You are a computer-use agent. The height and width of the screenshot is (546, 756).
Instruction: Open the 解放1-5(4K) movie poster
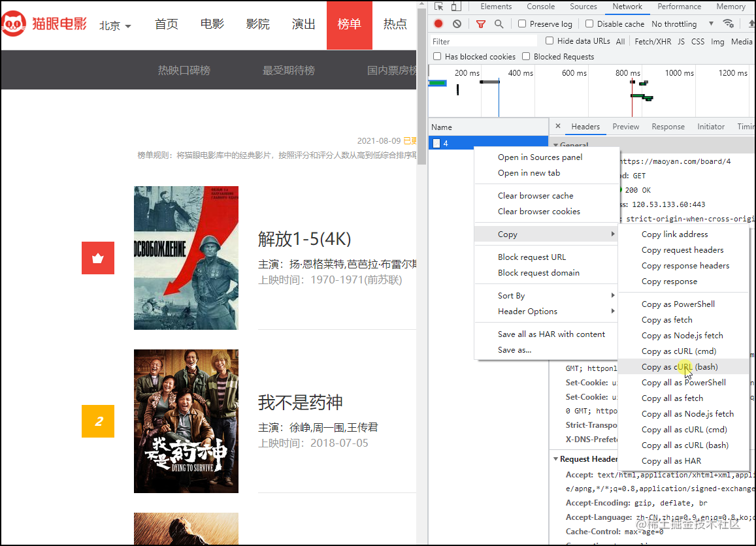click(x=186, y=258)
